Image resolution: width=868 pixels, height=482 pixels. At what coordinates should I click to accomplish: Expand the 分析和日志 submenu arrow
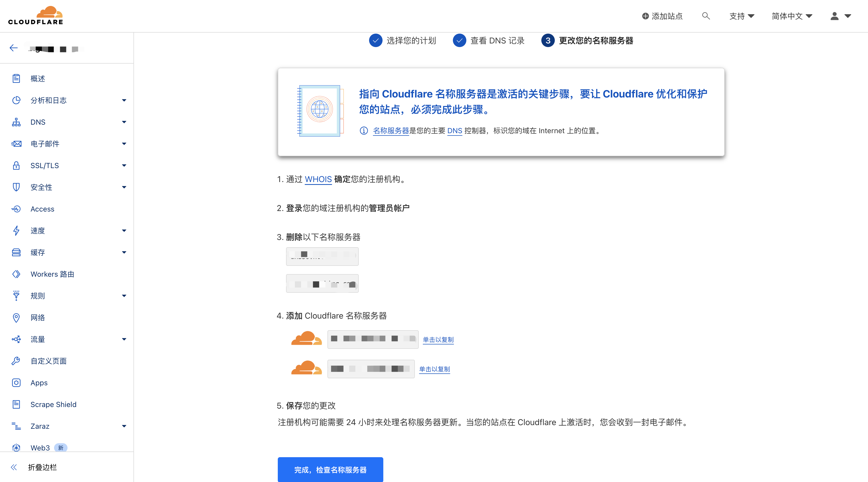point(124,100)
